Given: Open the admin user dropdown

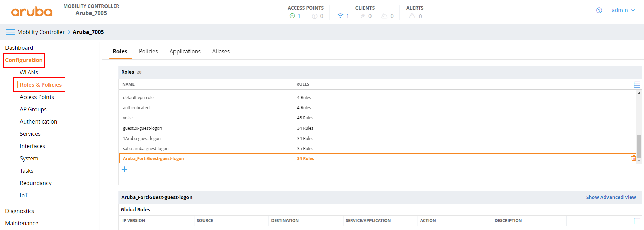Looking at the screenshot, I should 623,10.
